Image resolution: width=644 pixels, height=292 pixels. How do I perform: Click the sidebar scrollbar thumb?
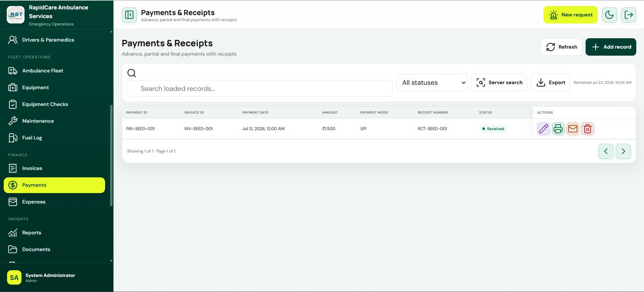point(111,156)
